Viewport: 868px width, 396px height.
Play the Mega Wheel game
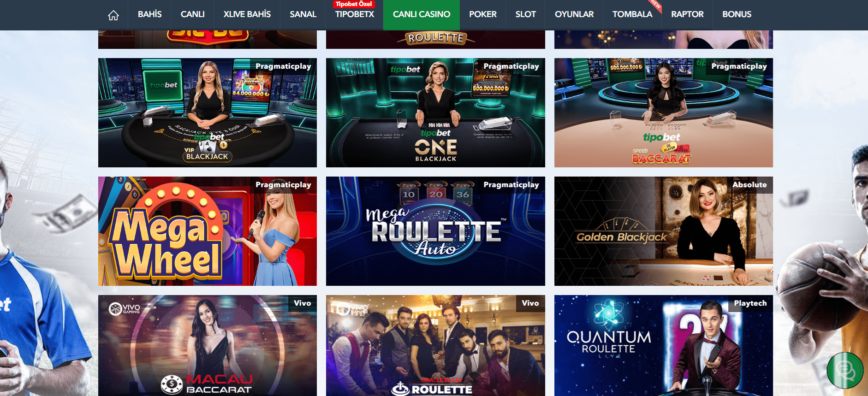(x=208, y=231)
